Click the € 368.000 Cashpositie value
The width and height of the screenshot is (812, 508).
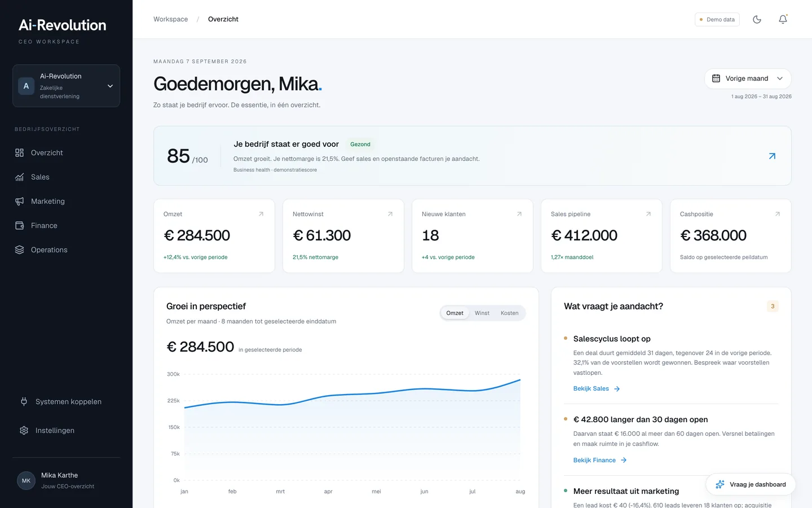713,235
